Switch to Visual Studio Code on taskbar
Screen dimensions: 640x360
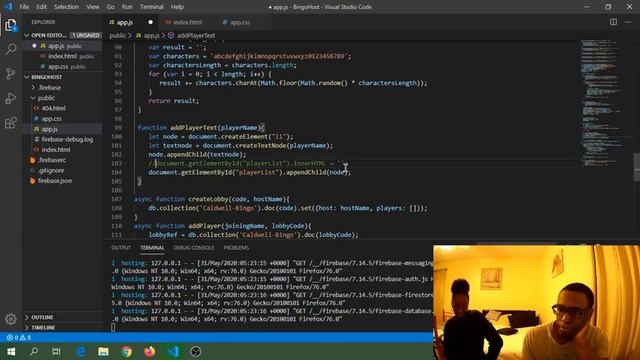[x=173, y=351]
